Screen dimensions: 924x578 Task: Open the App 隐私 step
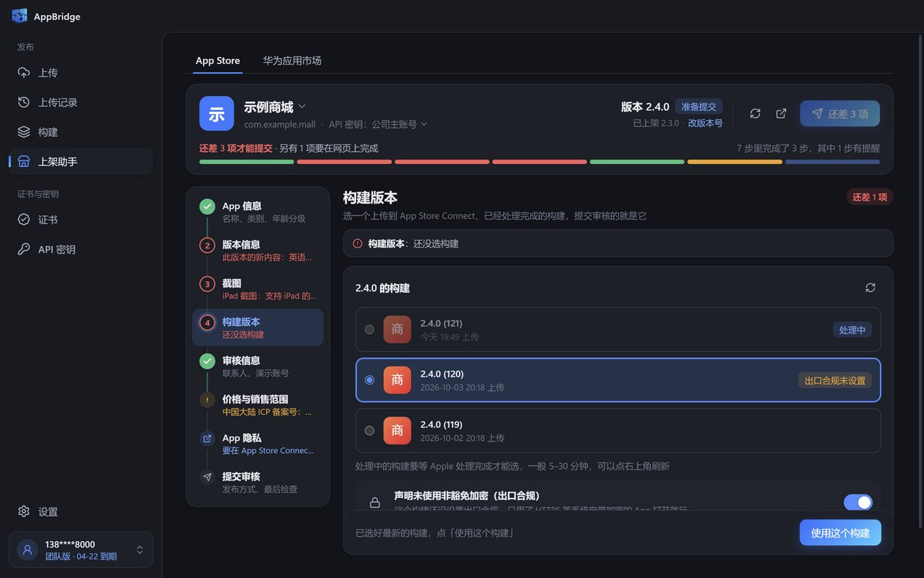coord(258,444)
